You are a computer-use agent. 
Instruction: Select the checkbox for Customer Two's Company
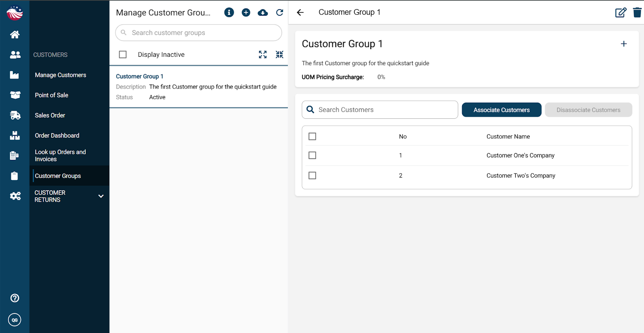312,176
